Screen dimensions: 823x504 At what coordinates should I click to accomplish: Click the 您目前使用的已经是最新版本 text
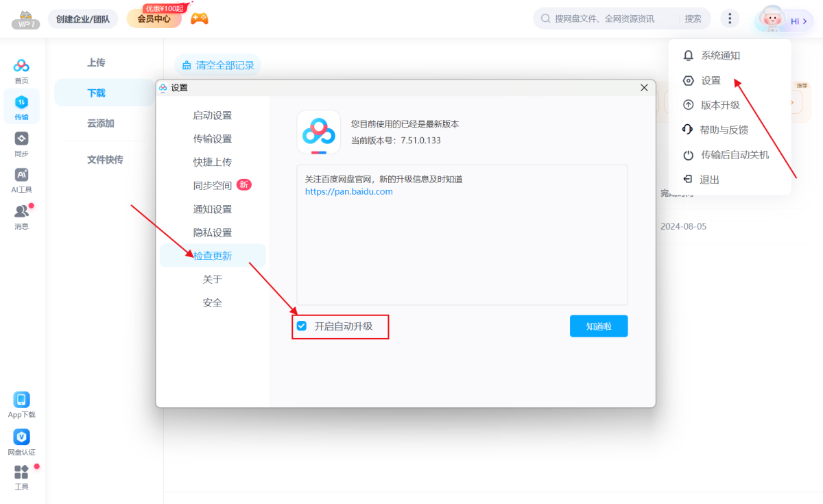point(405,124)
